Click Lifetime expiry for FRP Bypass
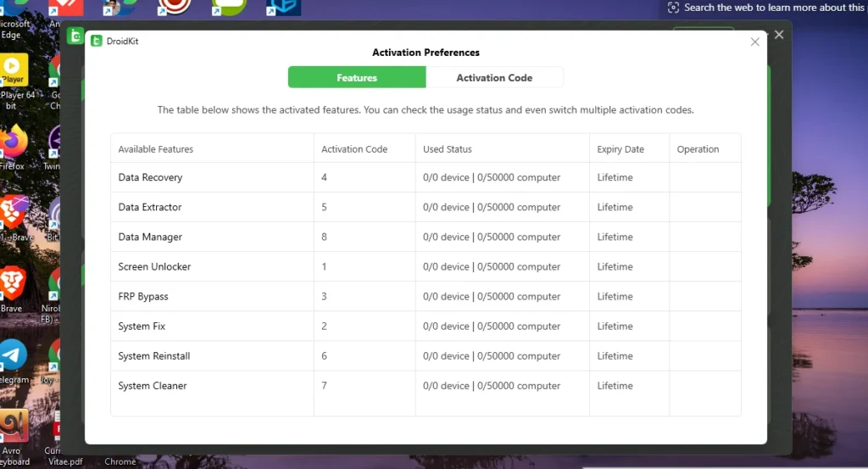The image size is (868, 469). click(615, 296)
